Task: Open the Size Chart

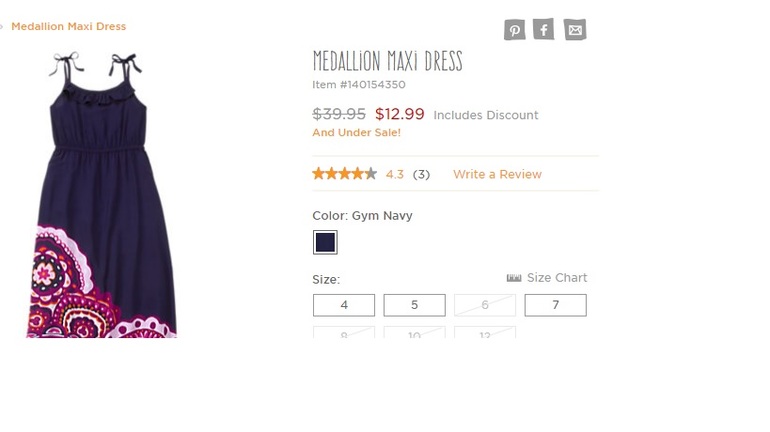Action: [x=557, y=278]
